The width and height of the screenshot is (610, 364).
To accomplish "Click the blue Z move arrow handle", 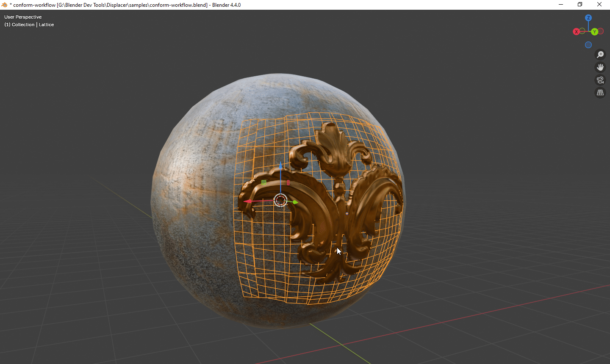I will (280, 166).
